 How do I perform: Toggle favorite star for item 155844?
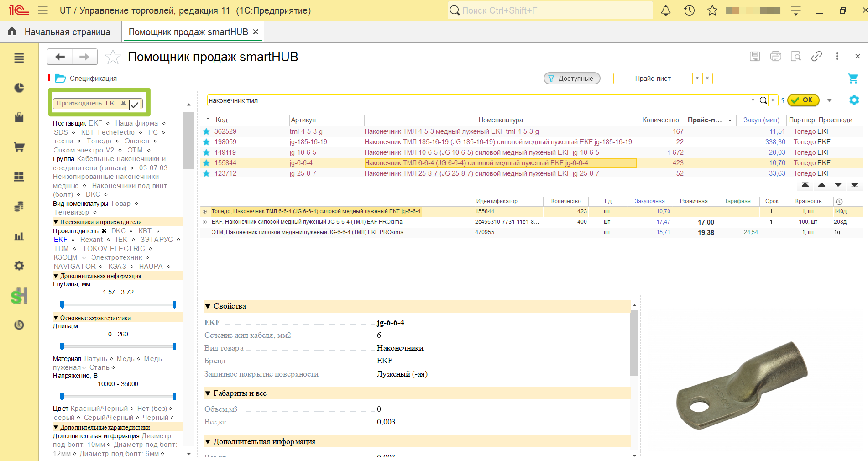tap(206, 163)
